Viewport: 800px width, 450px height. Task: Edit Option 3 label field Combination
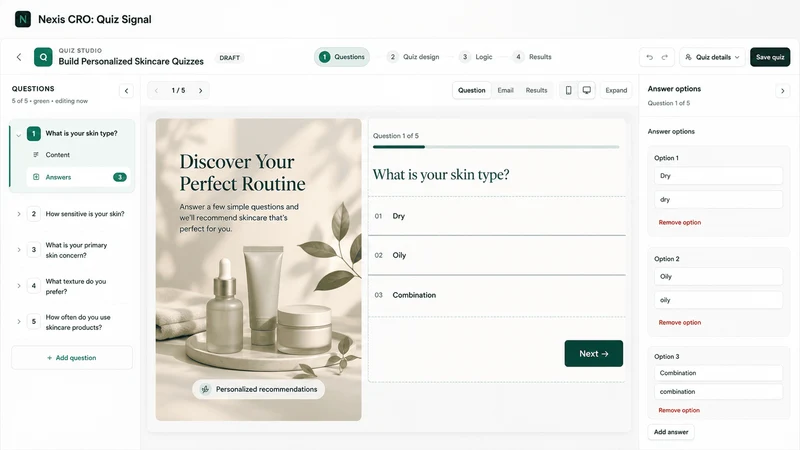718,373
